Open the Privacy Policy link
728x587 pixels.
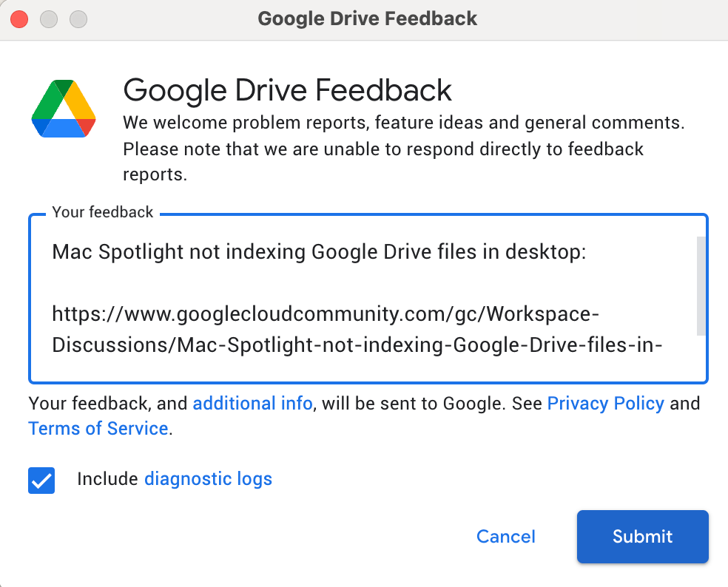(606, 403)
